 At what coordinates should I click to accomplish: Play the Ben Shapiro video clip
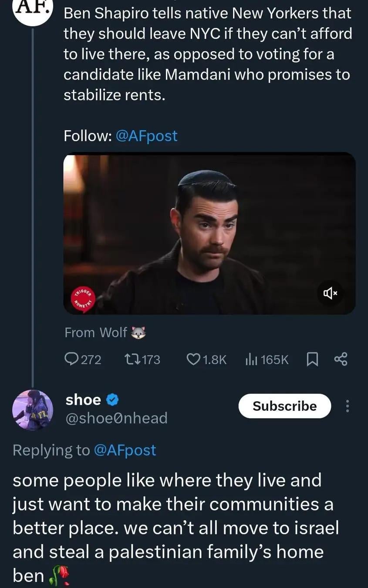click(x=209, y=233)
